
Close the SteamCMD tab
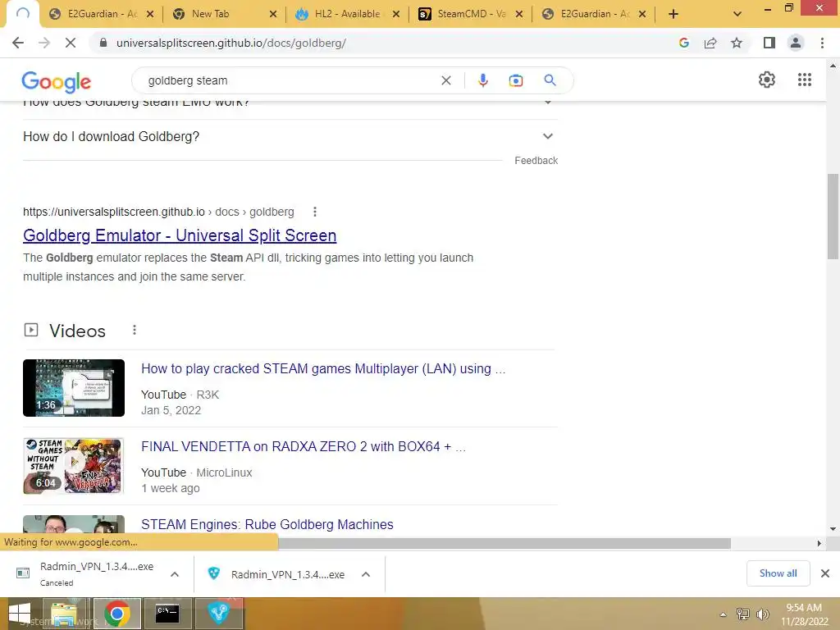[x=519, y=15]
